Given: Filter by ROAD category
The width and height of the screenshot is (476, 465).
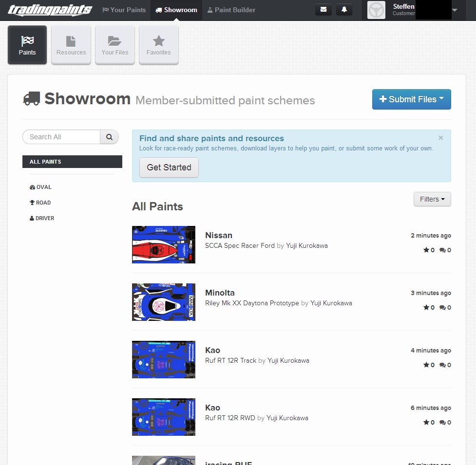Looking at the screenshot, I should [40, 203].
